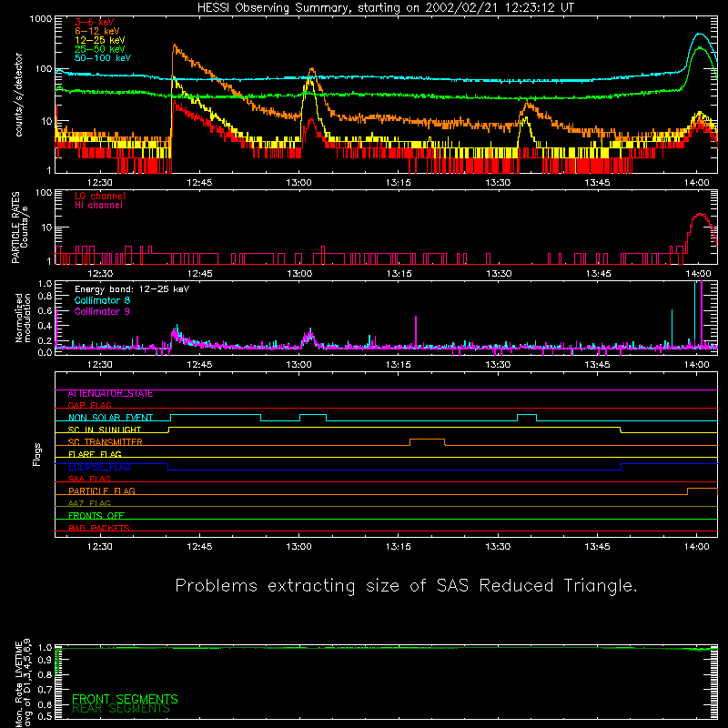Click the 14:00 label under flags panel

pos(697,547)
